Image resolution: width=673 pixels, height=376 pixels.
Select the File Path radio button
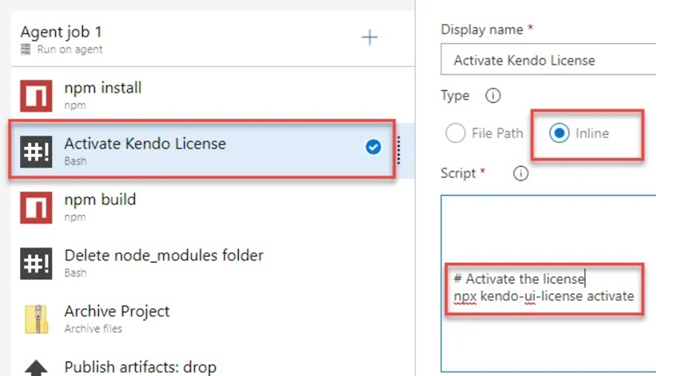point(455,133)
